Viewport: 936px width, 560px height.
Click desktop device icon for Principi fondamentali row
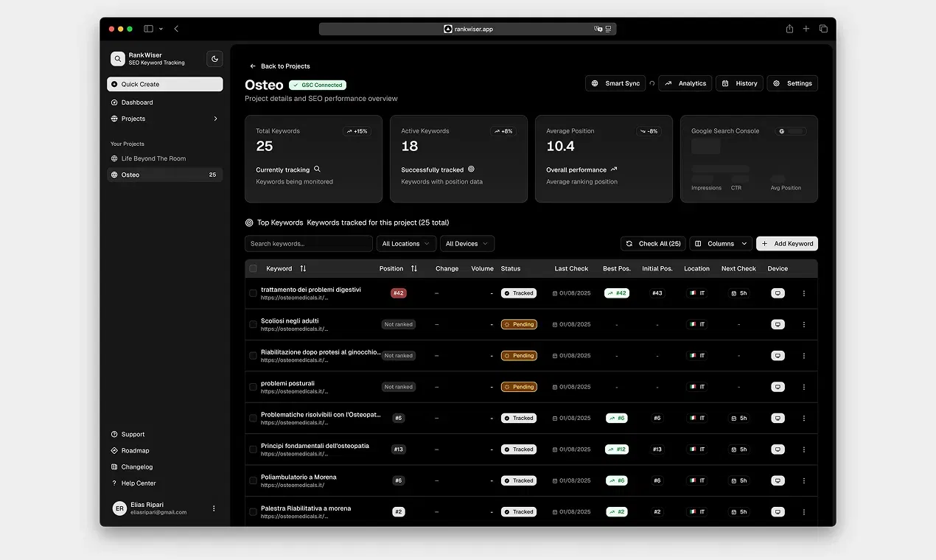coord(777,449)
